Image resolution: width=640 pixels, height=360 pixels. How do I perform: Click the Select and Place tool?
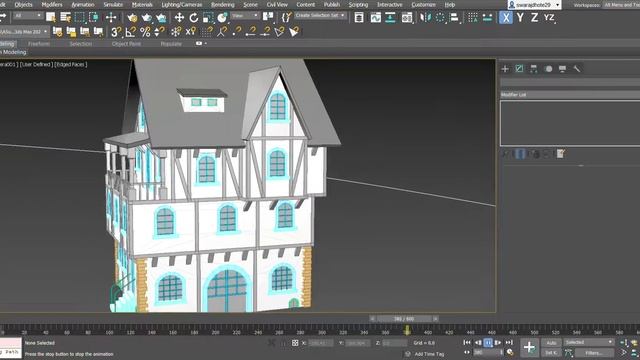tap(222, 18)
